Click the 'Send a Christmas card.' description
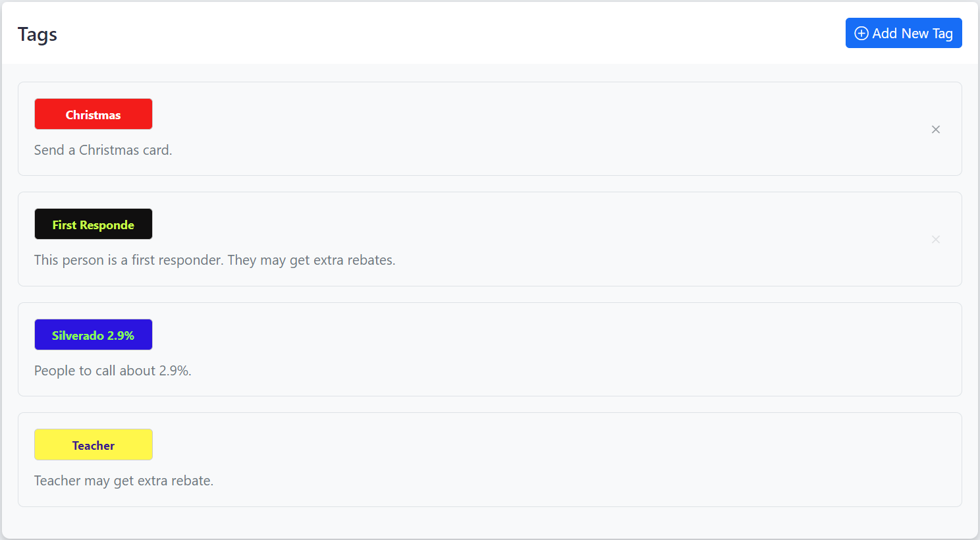 (x=103, y=150)
